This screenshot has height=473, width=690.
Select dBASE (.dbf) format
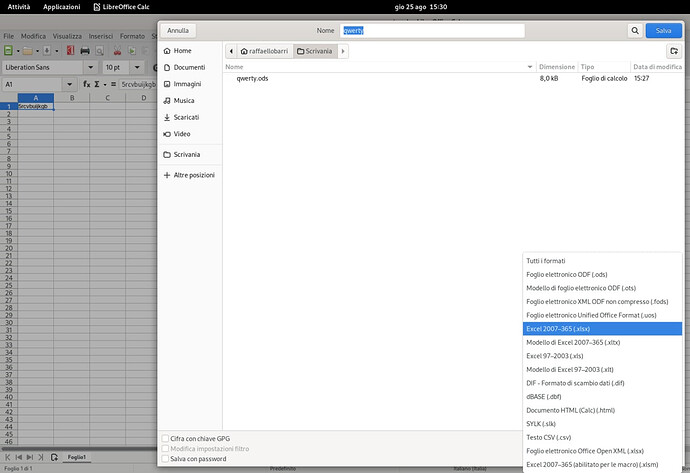coord(602,396)
